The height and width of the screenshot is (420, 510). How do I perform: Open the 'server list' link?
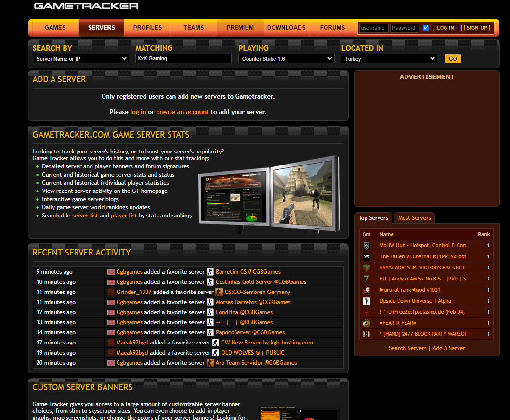(85, 216)
